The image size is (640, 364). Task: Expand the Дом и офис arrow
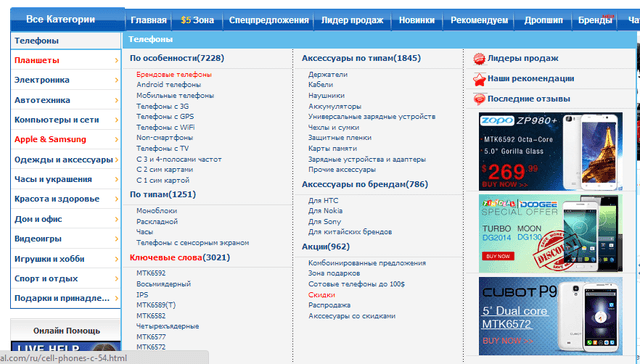tap(116, 219)
